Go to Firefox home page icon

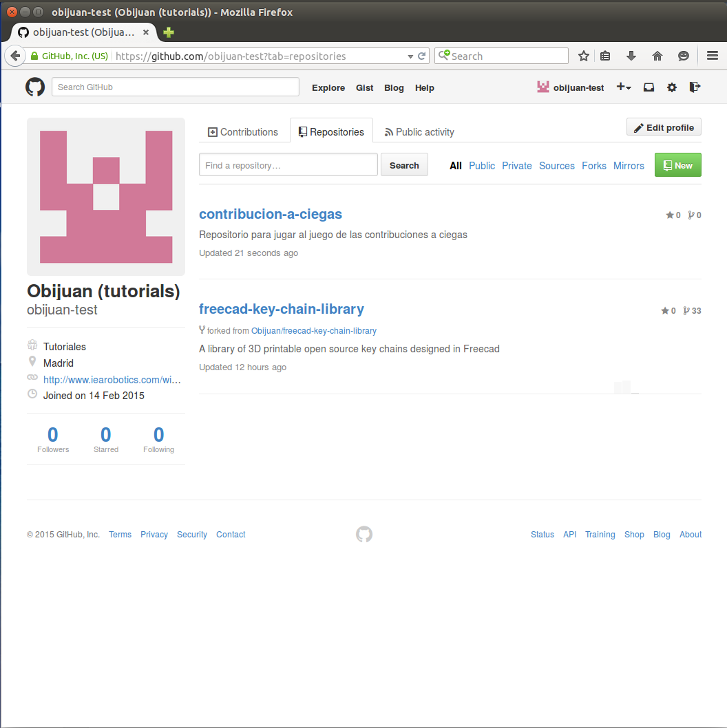pos(657,56)
